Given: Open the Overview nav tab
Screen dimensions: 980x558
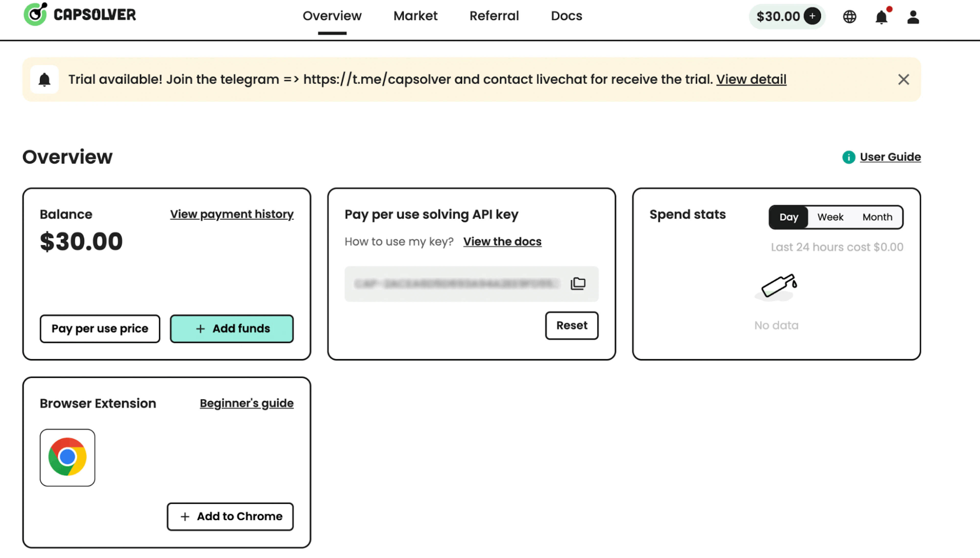Looking at the screenshot, I should [x=332, y=16].
